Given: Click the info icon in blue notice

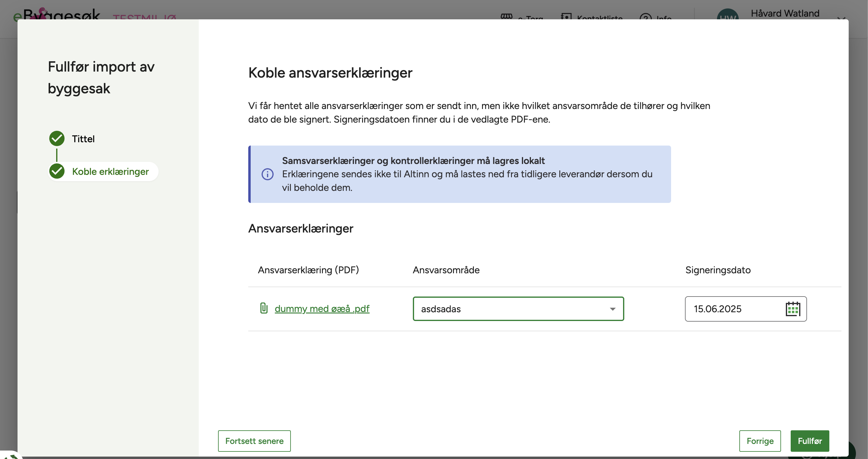Looking at the screenshot, I should click(268, 174).
